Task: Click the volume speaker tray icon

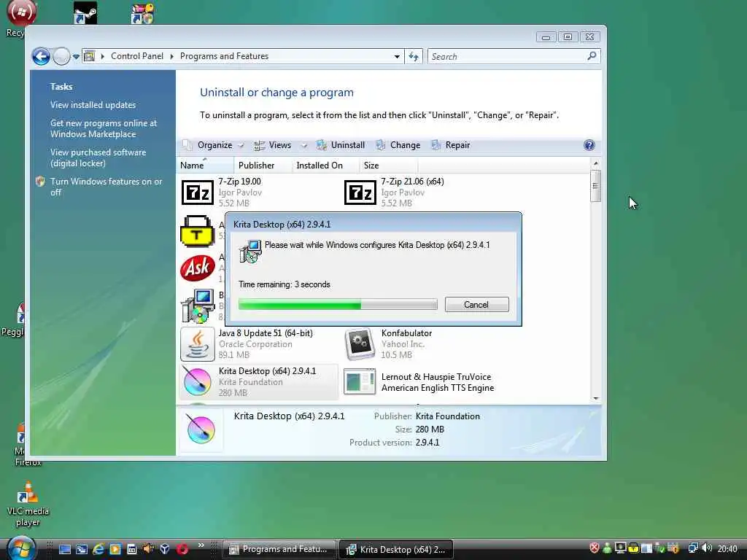Action: pyautogui.click(x=707, y=548)
